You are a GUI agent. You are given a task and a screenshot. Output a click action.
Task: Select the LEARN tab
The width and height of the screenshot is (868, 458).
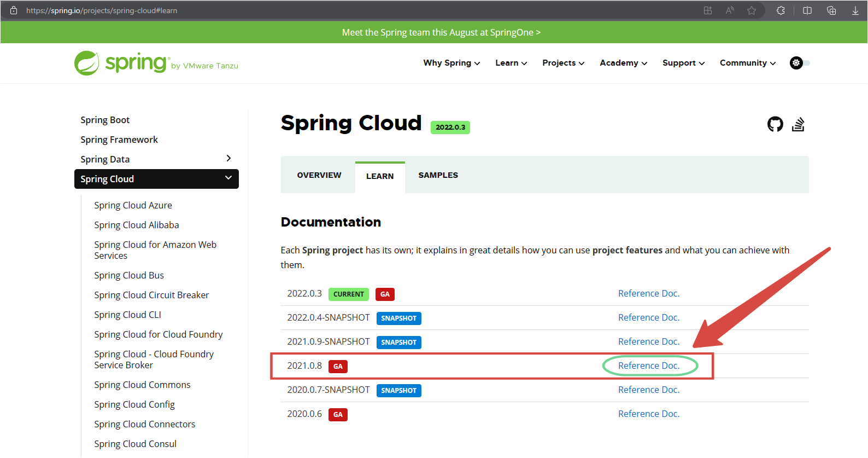coord(380,176)
